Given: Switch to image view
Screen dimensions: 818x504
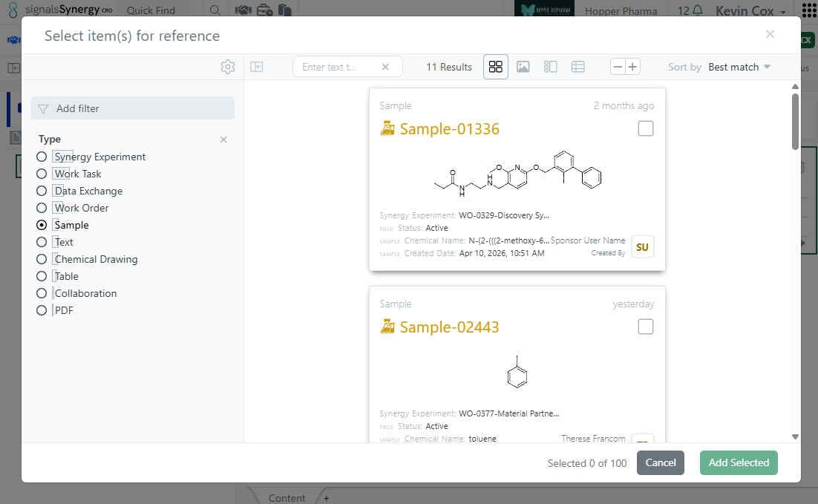Looking at the screenshot, I should pos(523,67).
